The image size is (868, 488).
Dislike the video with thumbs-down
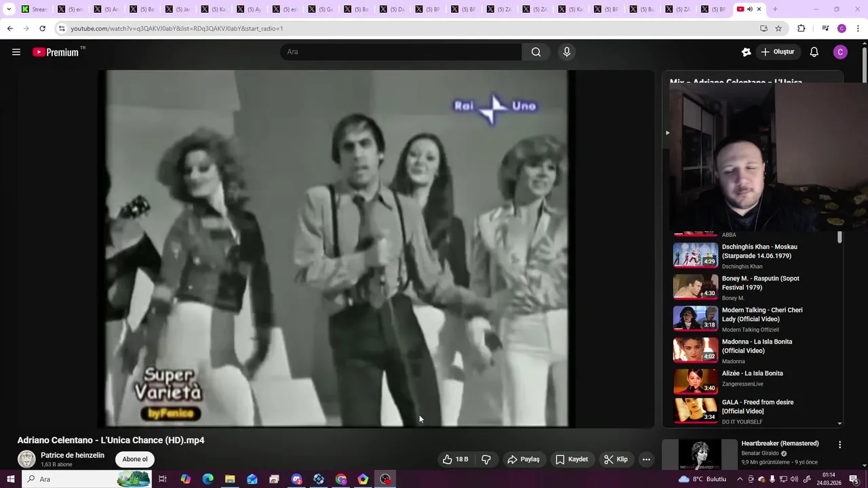click(x=486, y=460)
